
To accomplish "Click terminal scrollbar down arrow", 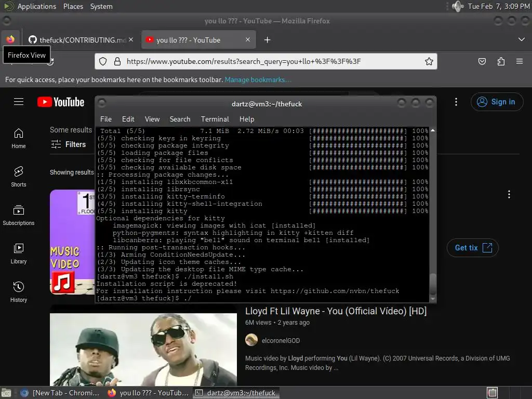I will pyautogui.click(x=433, y=299).
